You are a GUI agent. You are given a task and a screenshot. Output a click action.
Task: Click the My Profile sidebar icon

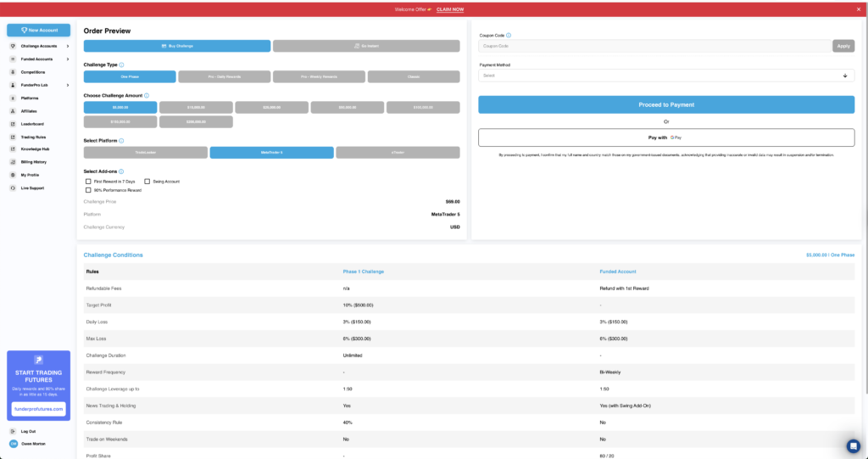(13, 175)
